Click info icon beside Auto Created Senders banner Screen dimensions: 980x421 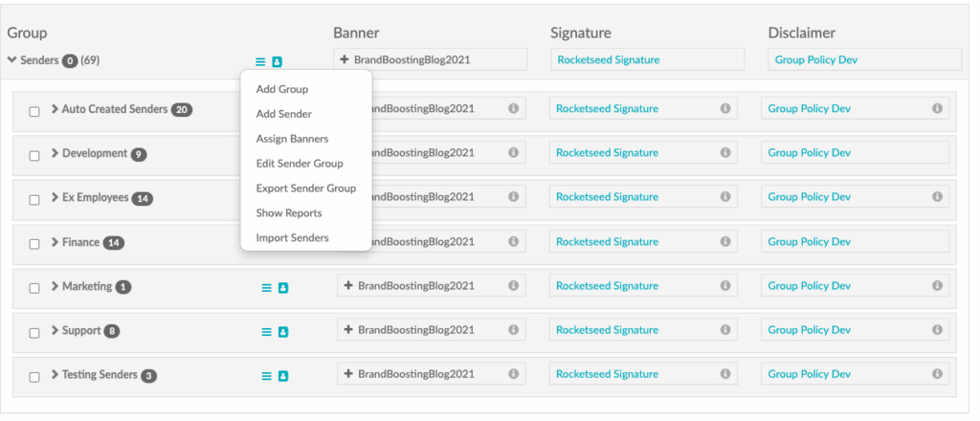point(513,109)
